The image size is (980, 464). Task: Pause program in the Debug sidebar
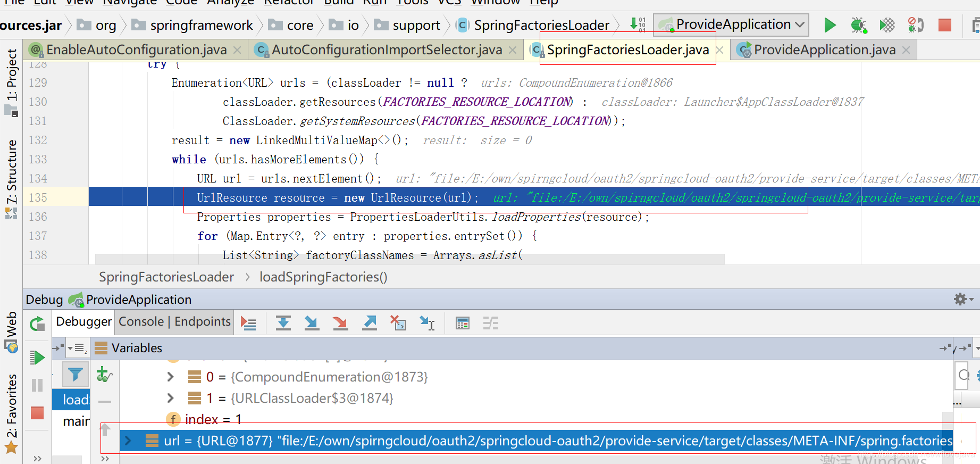(x=37, y=385)
